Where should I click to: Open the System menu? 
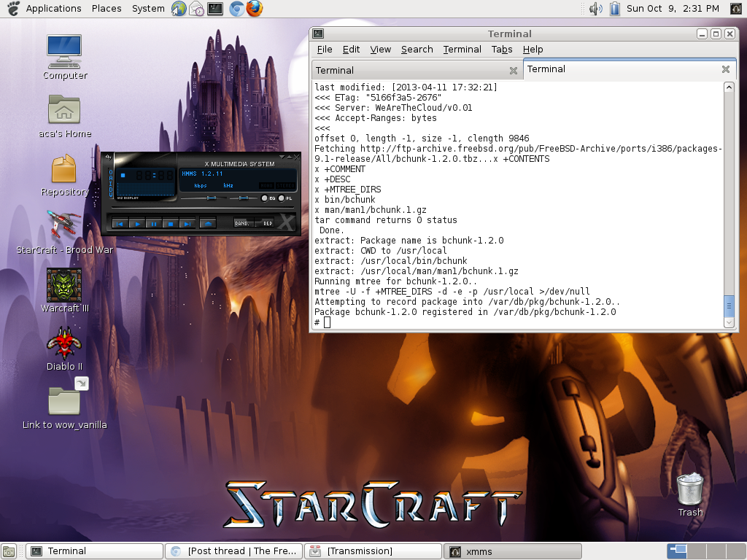(148, 9)
